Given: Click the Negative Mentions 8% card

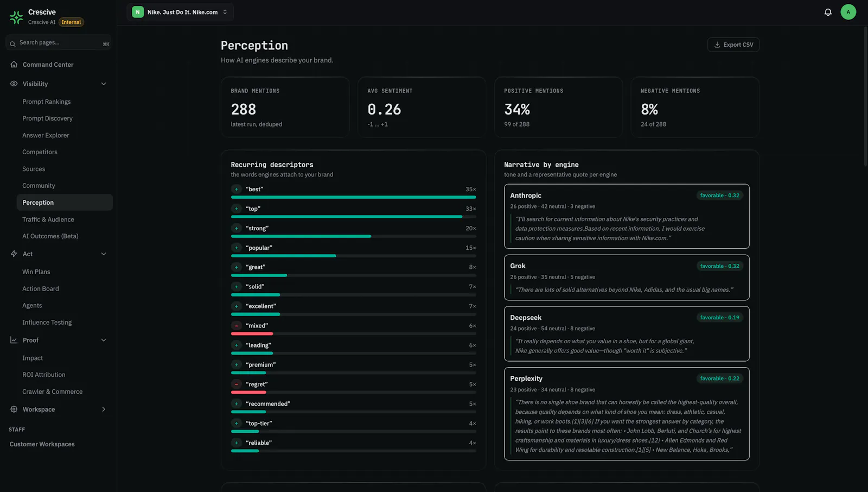Looking at the screenshot, I should pos(695,107).
